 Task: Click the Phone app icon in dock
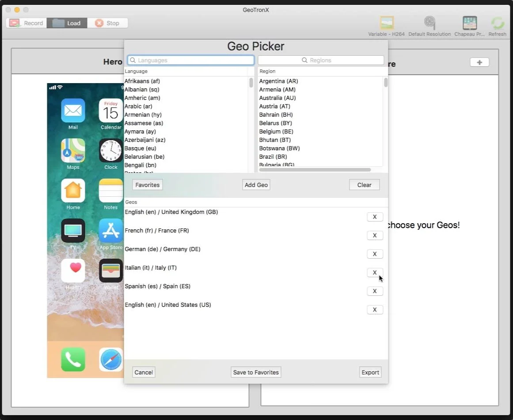(x=73, y=359)
